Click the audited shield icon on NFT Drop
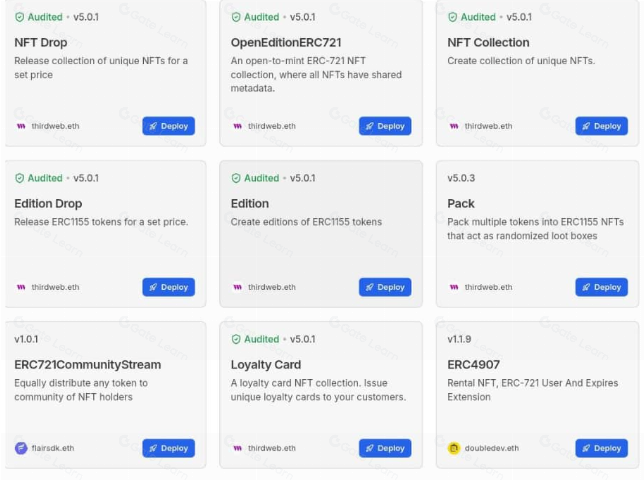The width and height of the screenshot is (644, 480). [x=19, y=17]
